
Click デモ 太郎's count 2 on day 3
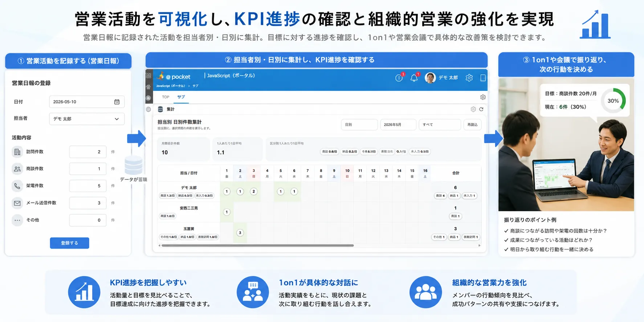pyautogui.click(x=253, y=191)
